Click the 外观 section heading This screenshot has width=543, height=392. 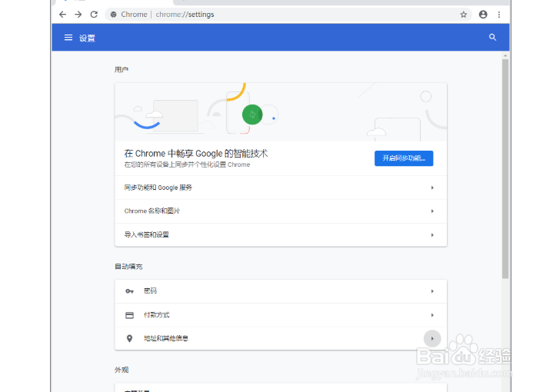click(122, 370)
